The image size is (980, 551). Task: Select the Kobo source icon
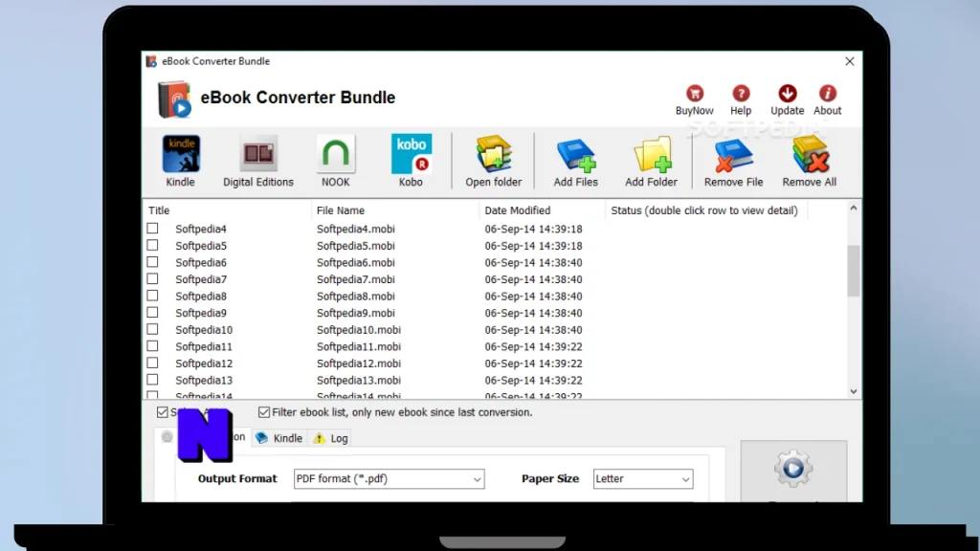pos(412,154)
